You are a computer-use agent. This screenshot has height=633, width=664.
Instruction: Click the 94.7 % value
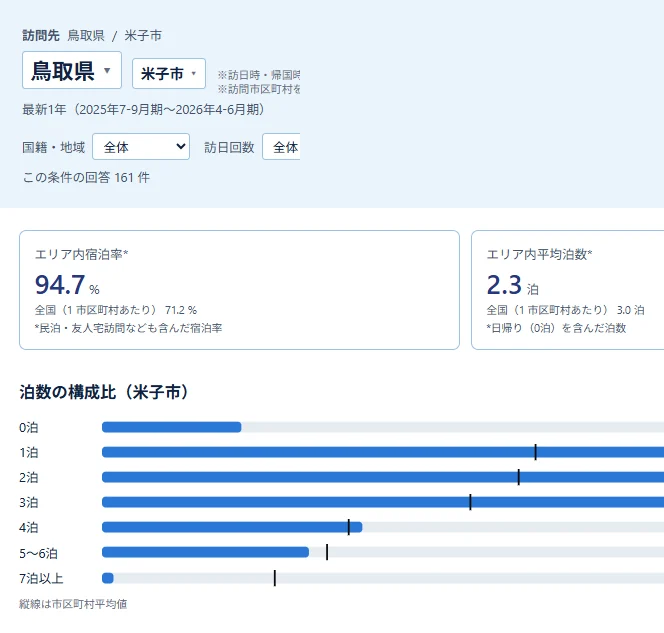67,285
